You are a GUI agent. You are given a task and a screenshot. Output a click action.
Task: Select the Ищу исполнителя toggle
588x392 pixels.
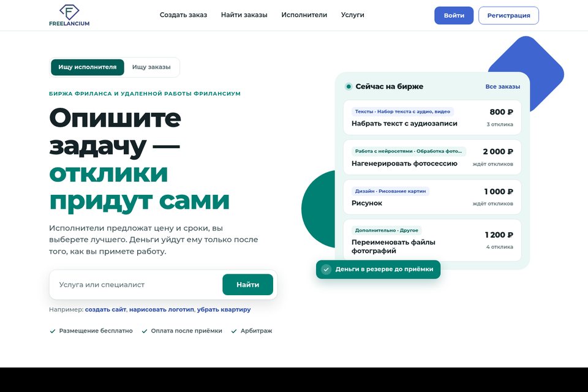tap(88, 67)
